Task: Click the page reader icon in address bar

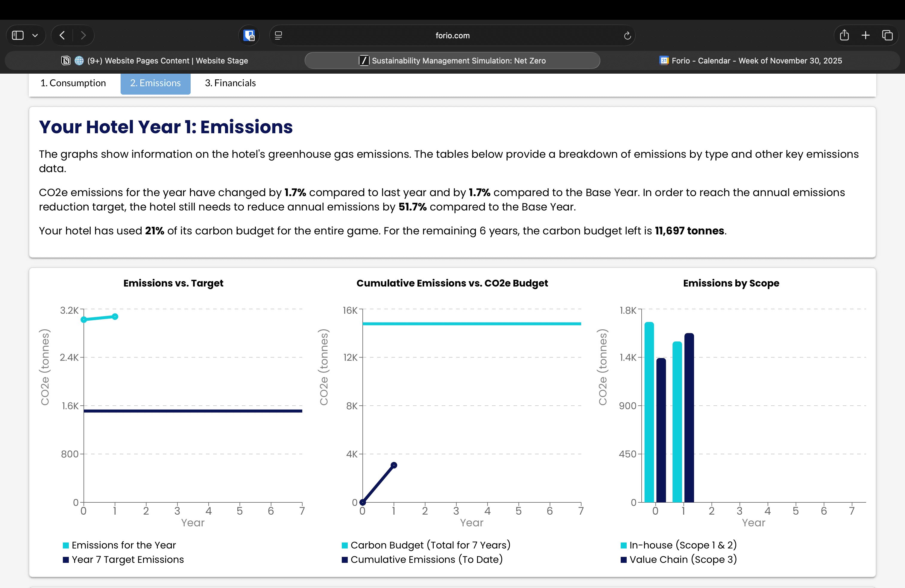Action: click(278, 35)
